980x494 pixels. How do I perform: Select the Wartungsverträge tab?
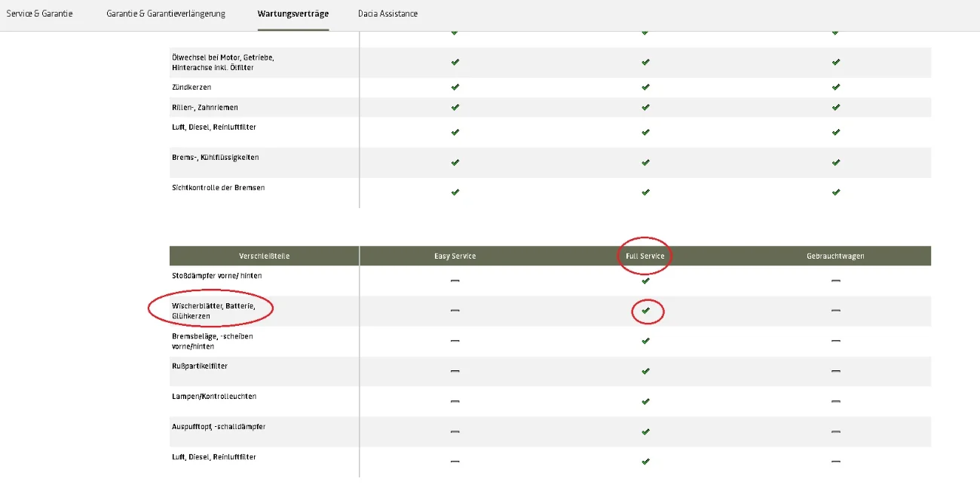tap(292, 14)
